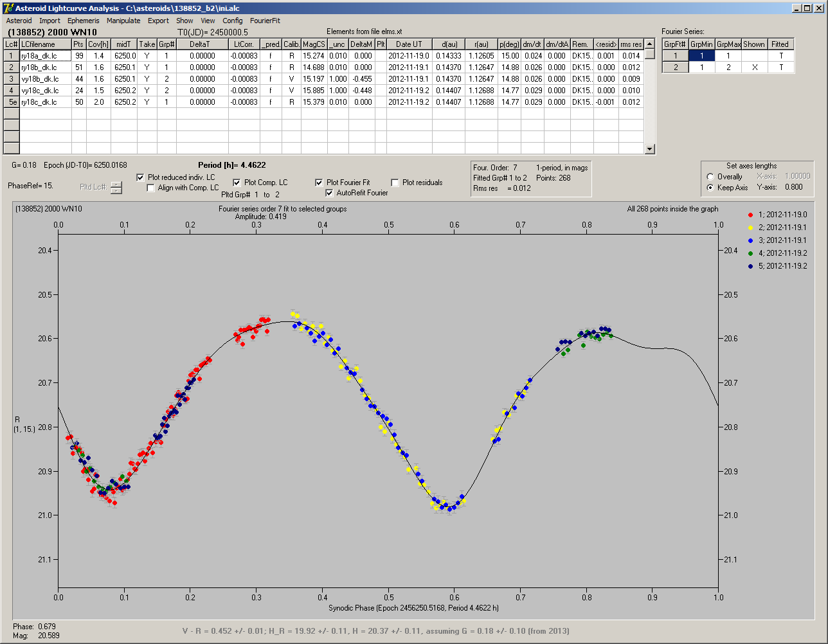Click MagCS value 15.274 in row 1

click(314, 56)
